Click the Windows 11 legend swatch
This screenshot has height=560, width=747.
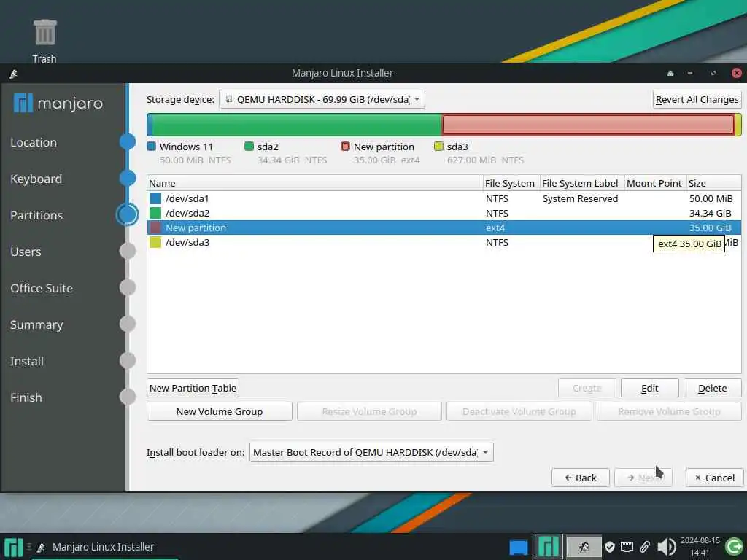point(152,146)
